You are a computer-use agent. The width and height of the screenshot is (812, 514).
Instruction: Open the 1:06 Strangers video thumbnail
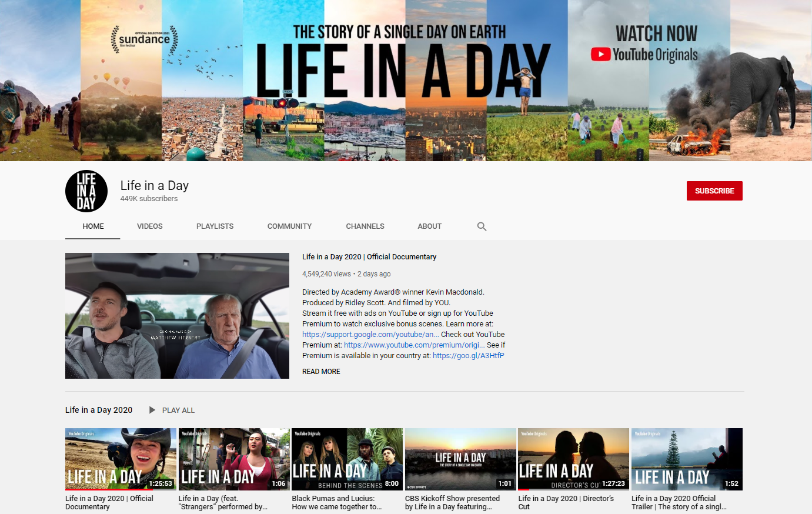click(234, 459)
